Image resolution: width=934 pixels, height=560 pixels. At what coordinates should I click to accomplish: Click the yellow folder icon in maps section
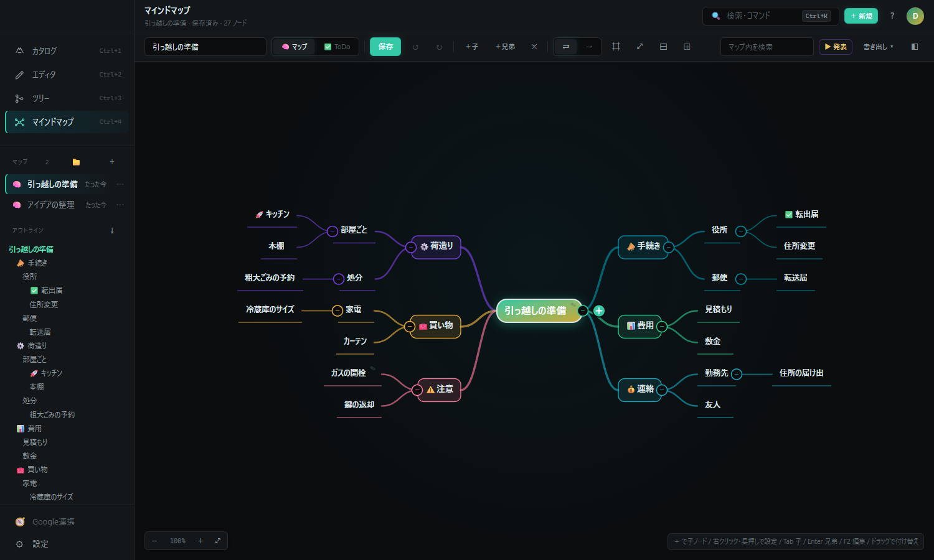[76, 162]
